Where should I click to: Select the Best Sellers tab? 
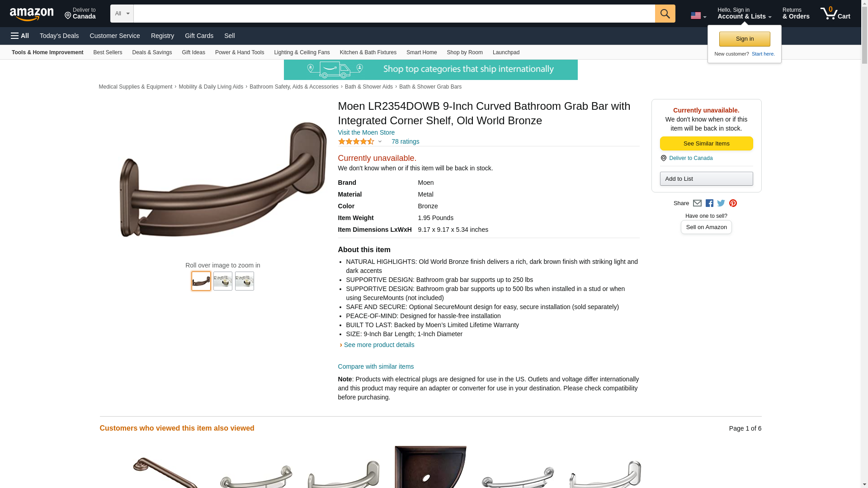(x=108, y=52)
